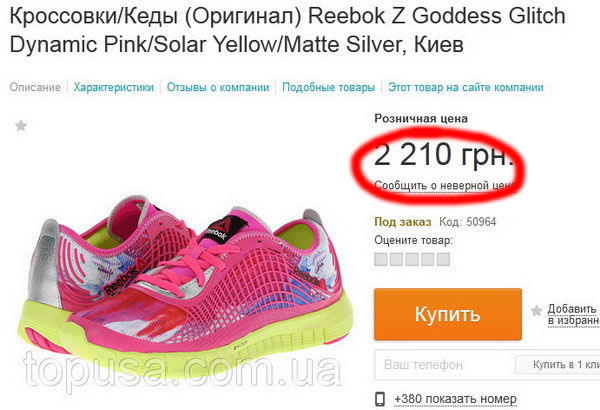
Task: Click Купить в 1 клик button
Action: pos(558,364)
